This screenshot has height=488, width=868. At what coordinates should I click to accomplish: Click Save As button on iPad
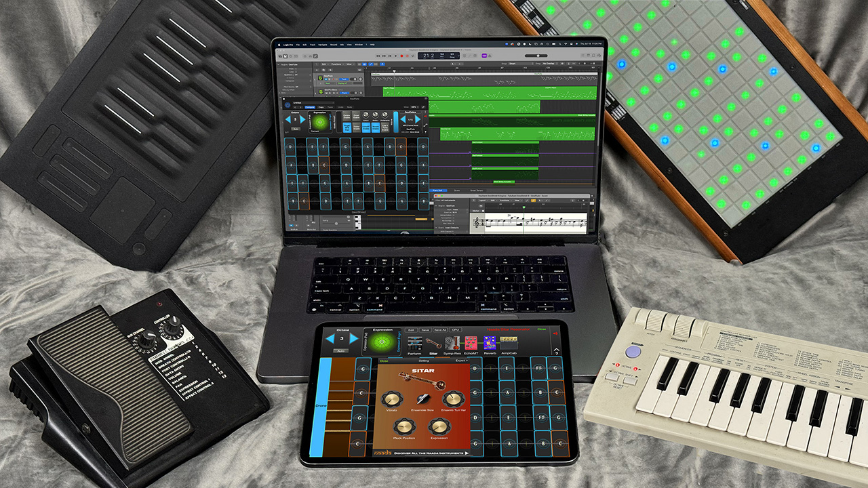(x=440, y=330)
